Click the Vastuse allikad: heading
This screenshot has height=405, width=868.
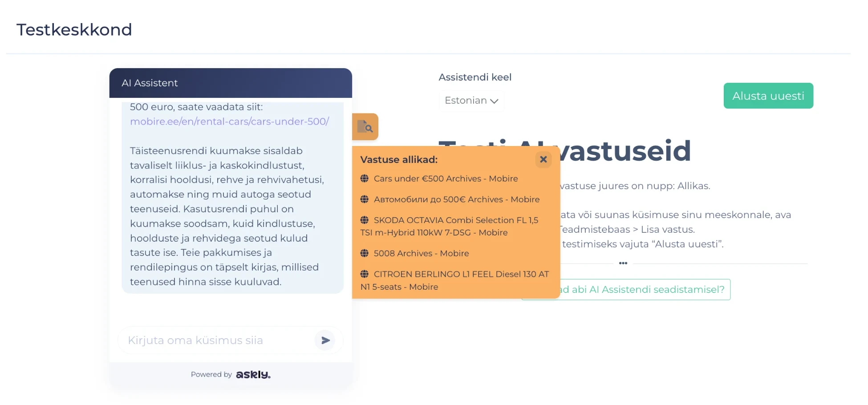(399, 159)
